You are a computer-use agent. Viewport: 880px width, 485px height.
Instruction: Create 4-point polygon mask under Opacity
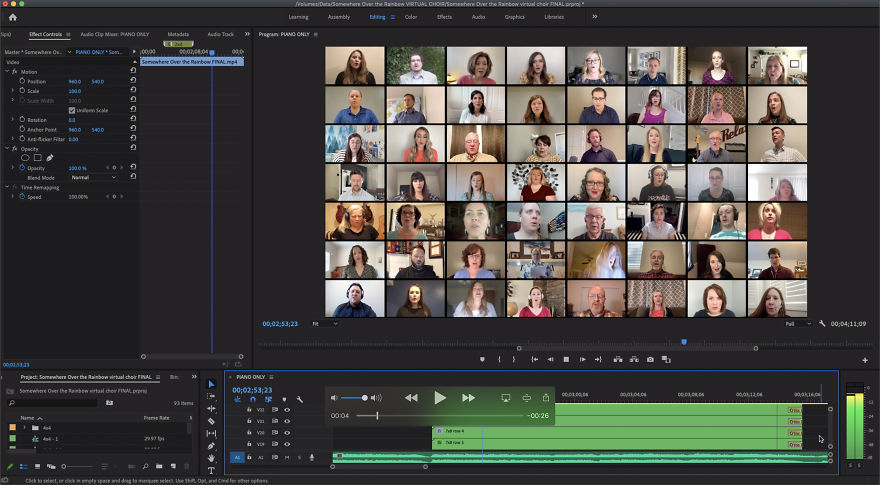[x=38, y=158]
